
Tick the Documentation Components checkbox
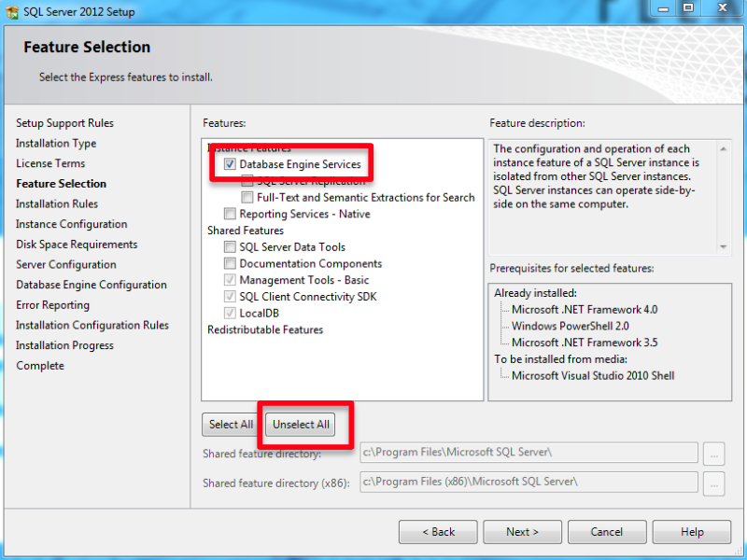click(x=231, y=264)
